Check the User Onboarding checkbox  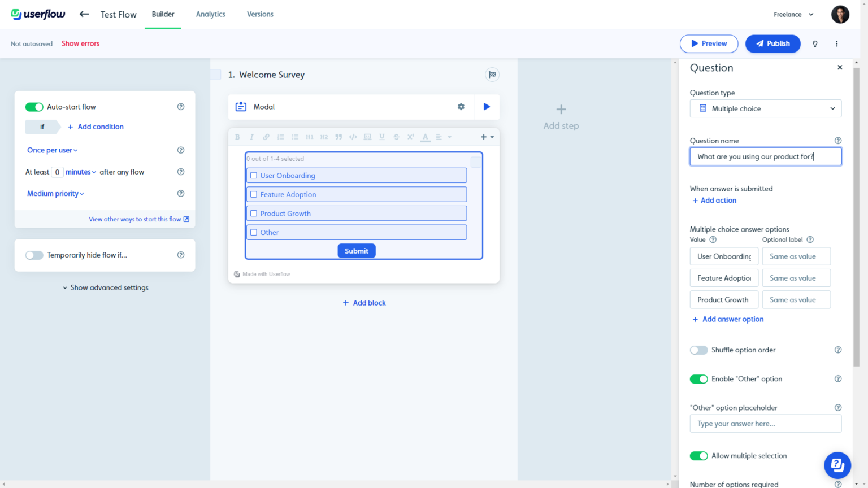(253, 175)
